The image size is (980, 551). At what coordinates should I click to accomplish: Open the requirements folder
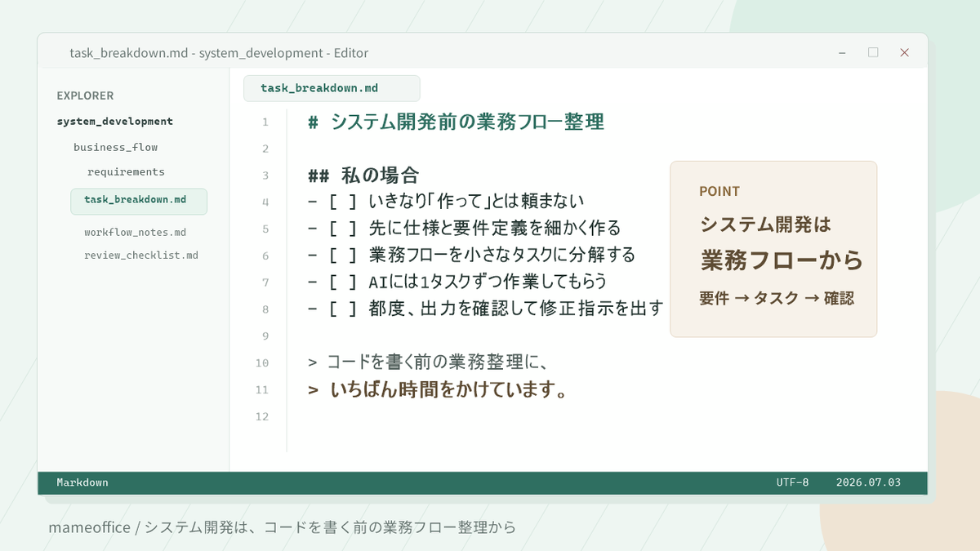coord(126,172)
